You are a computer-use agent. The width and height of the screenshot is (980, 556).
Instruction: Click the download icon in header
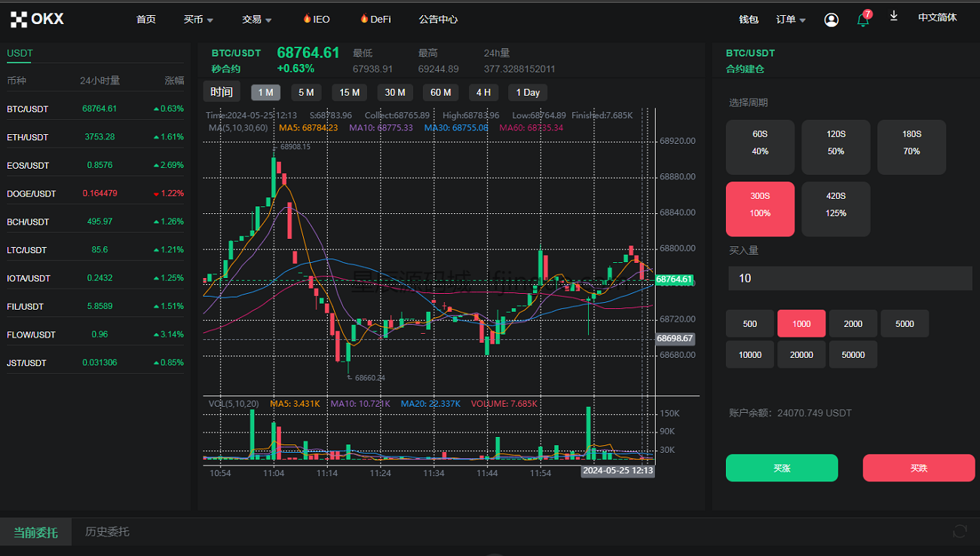tap(894, 17)
